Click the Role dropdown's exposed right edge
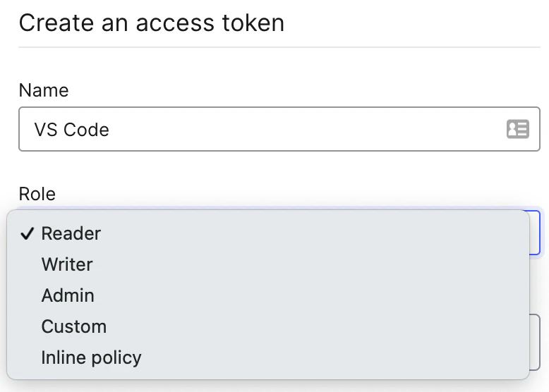 tap(535, 233)
